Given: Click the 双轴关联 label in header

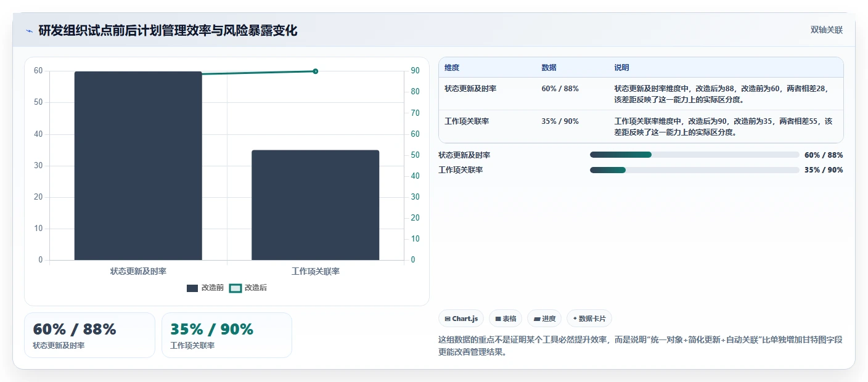Looking at the screenshot, I should pos(826,30).
